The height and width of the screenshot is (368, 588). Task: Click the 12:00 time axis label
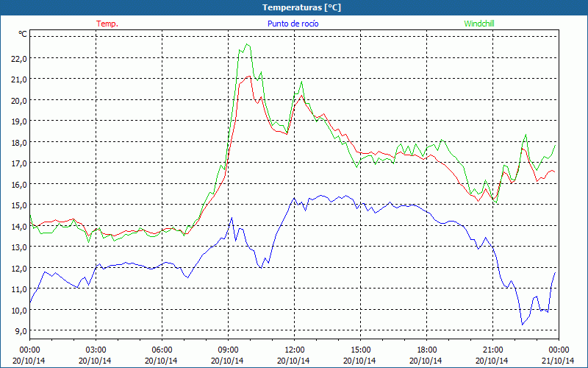(295, 350)
